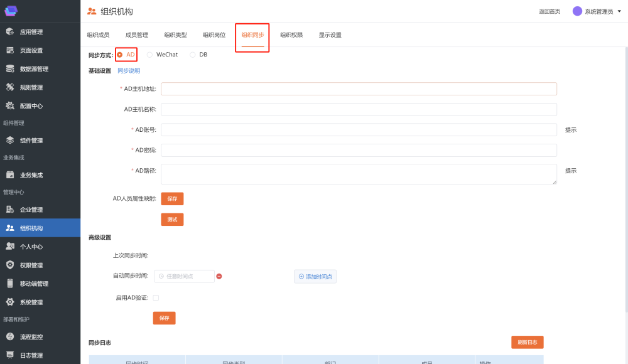
Task: Open the 同步说明 link
Action: coord(129,71)
